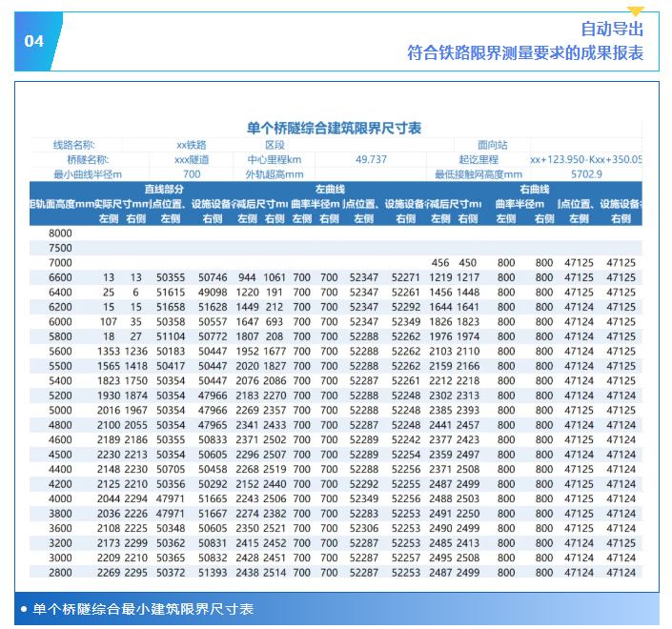Screen dimensions: 672x629
Task: Click the 8000 height row label
Action: pos(60,233)
